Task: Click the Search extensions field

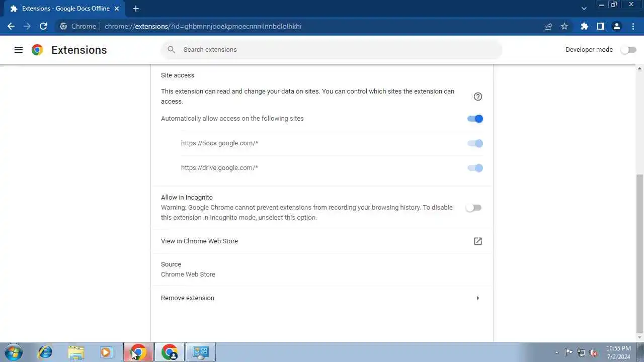Action: click(x=332, y=50)
